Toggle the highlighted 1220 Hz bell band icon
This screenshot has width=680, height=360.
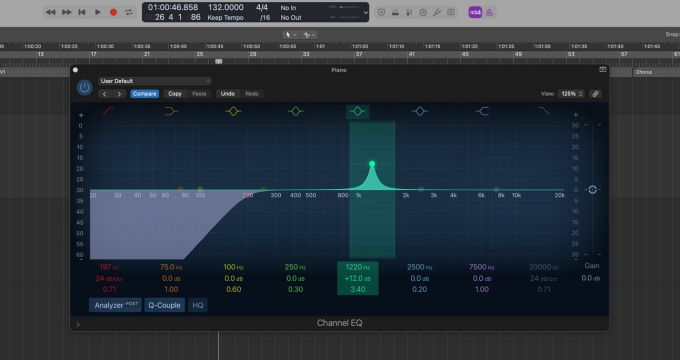pos(357,111)
